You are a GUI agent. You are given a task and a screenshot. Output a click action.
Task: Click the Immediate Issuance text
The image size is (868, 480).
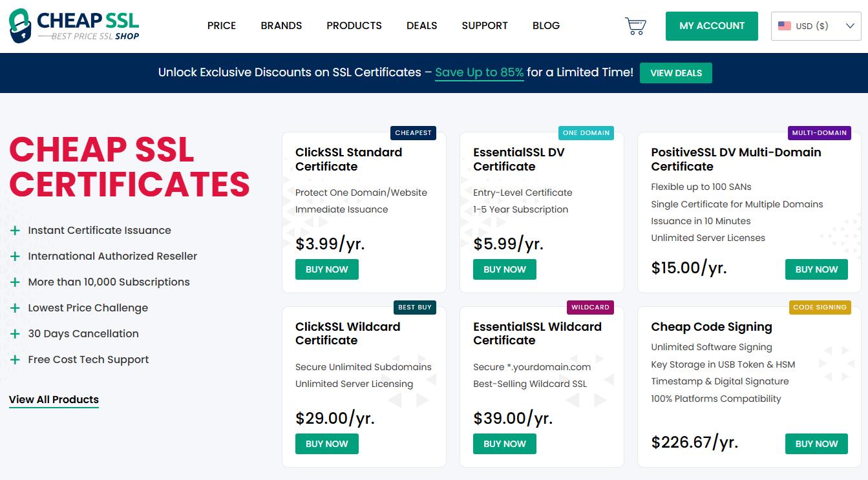point(342,209)
